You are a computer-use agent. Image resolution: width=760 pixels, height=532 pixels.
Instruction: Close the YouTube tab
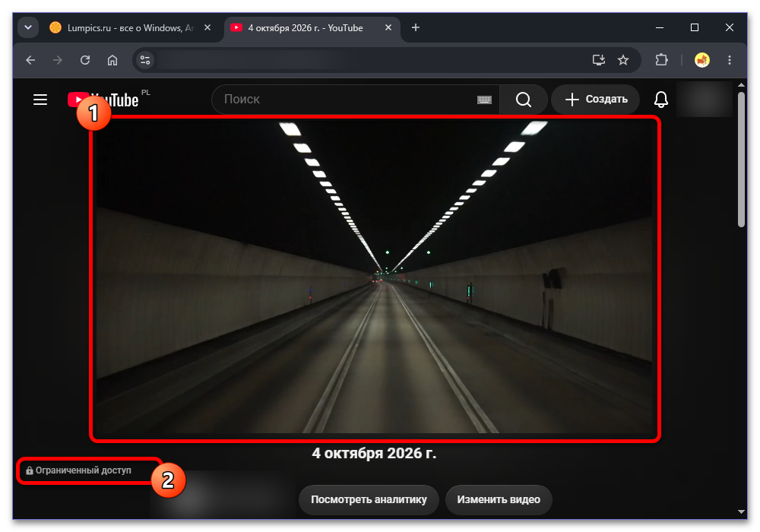click(388, 27)
